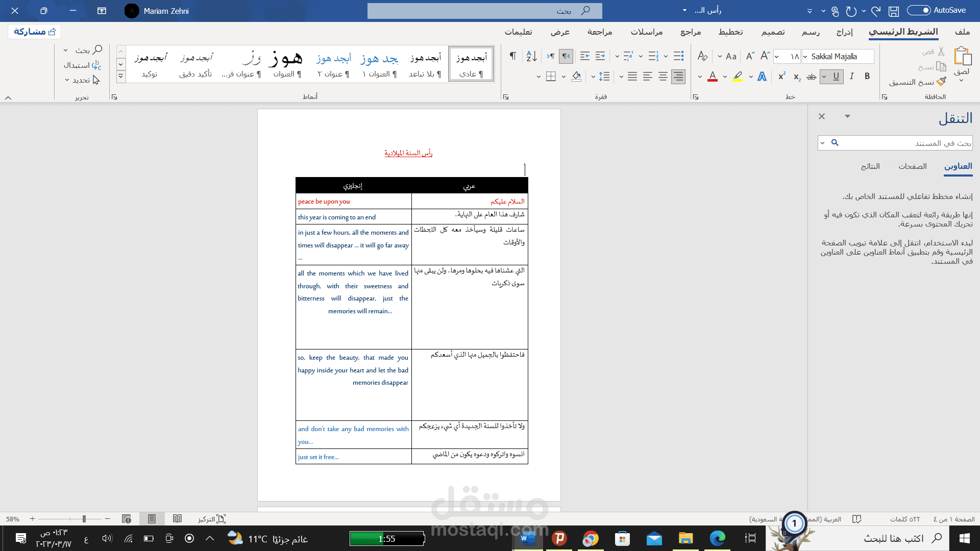Switch to الصفحات tab in navigation pane
Screen dimensions: 980x551
point(913,166)
